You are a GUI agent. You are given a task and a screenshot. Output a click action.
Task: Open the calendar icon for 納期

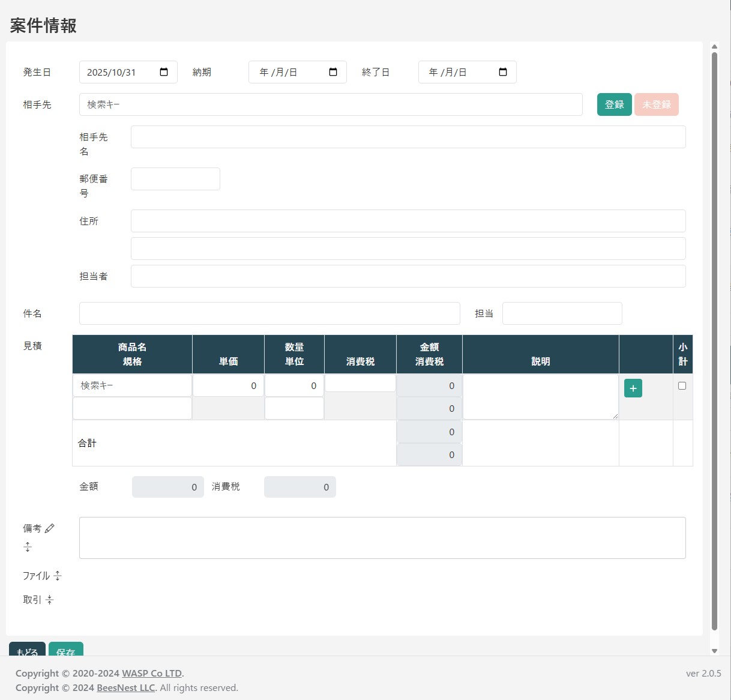pyautogui.click(x=333, y=71)
